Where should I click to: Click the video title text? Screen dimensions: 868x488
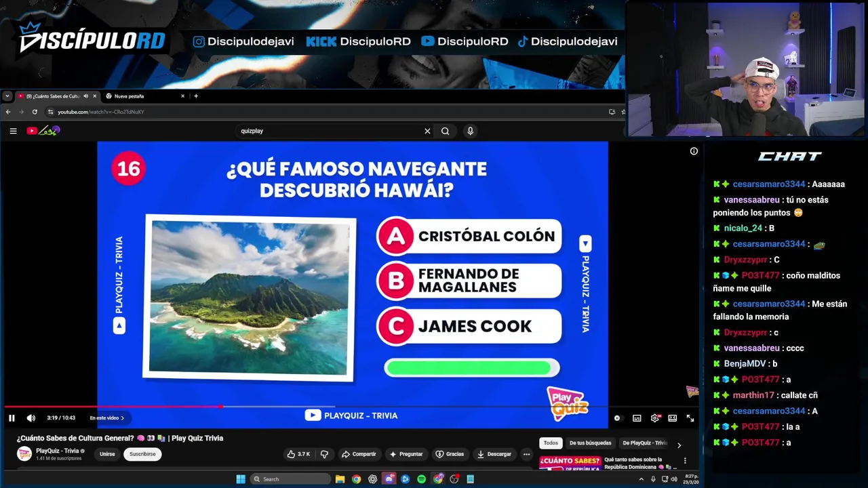click(x=120, y=438)
